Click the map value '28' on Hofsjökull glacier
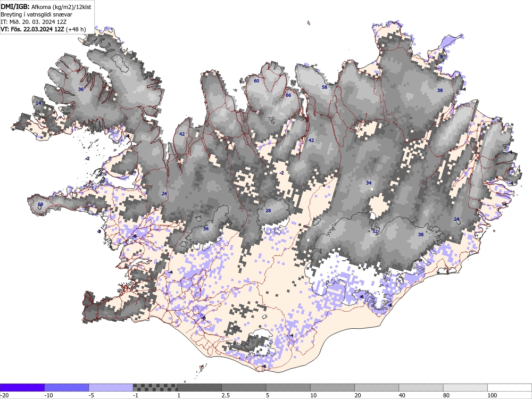Viewport: 532px width, 399px height. click(268, 211)
